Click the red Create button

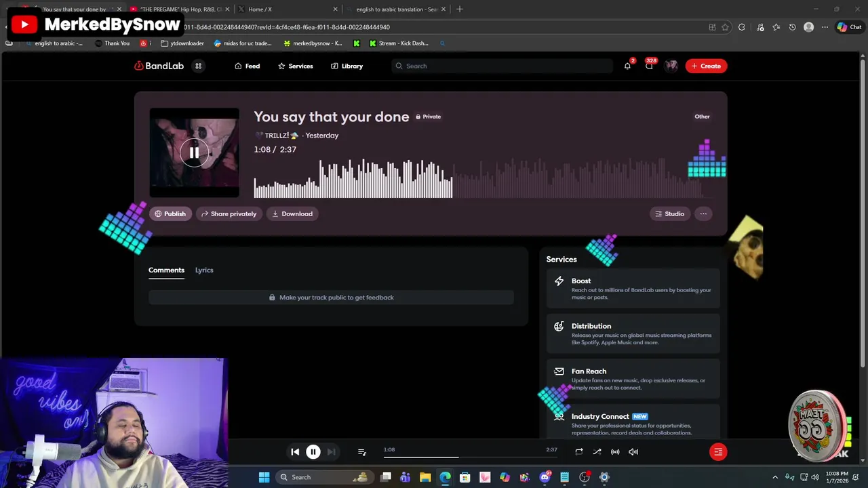point(706,66)
